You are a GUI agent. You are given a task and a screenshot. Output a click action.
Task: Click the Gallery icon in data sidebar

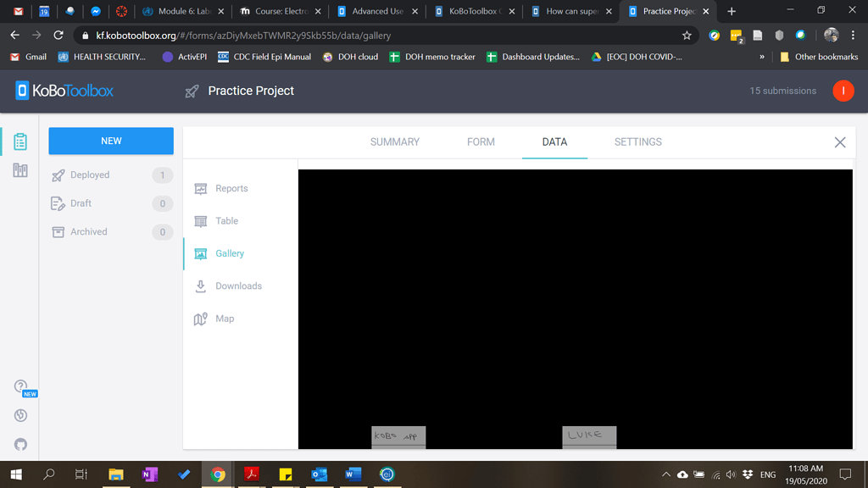click(x=200, y=253)
